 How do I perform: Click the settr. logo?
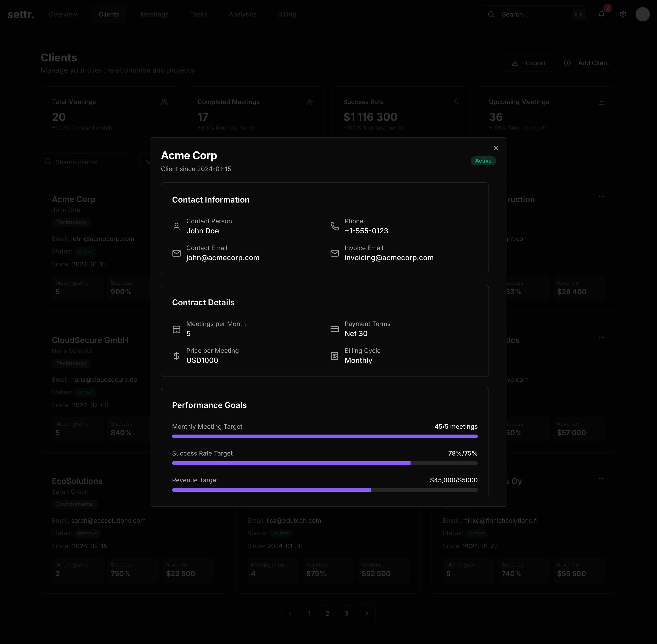pyautogui.click(x=21, y=14)
